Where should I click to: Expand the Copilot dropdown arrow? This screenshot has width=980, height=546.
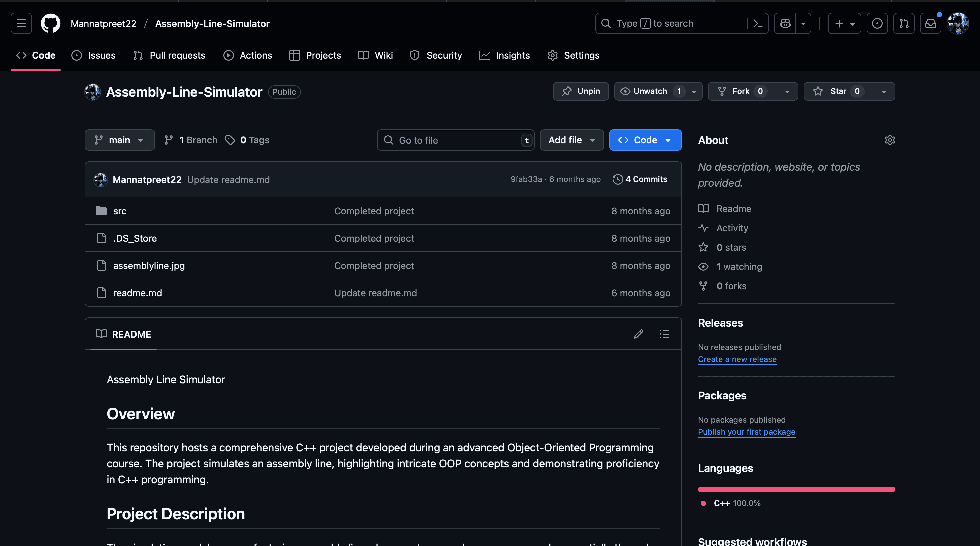point(803,24)
